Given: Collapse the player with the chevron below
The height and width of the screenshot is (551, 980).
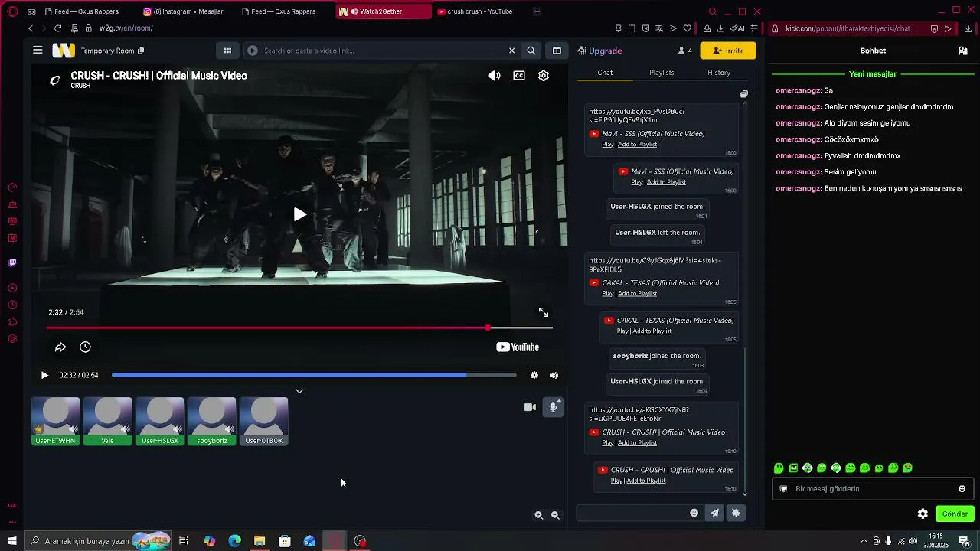Looking at the screenshot, I should pyautogui.click(x=299, y=391).
